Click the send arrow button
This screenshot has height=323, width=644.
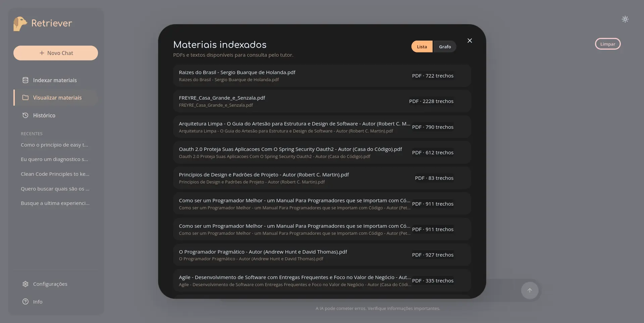(530, 290)
